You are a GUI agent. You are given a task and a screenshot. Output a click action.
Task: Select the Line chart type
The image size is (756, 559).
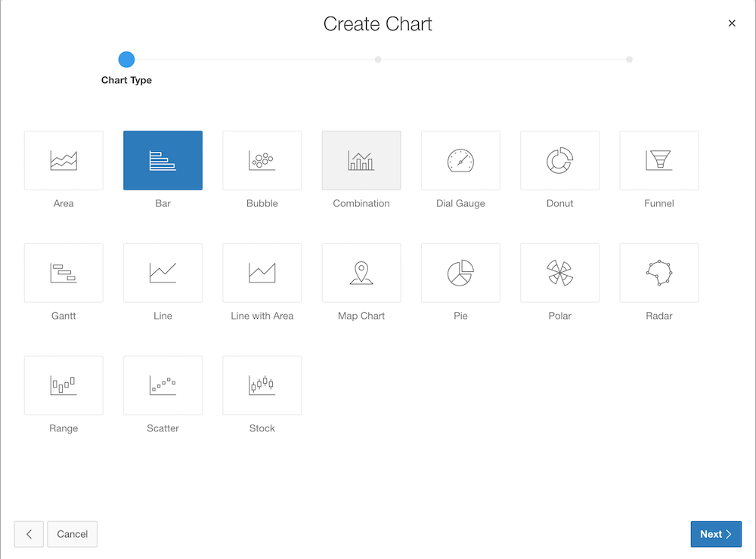pos(163,273)
